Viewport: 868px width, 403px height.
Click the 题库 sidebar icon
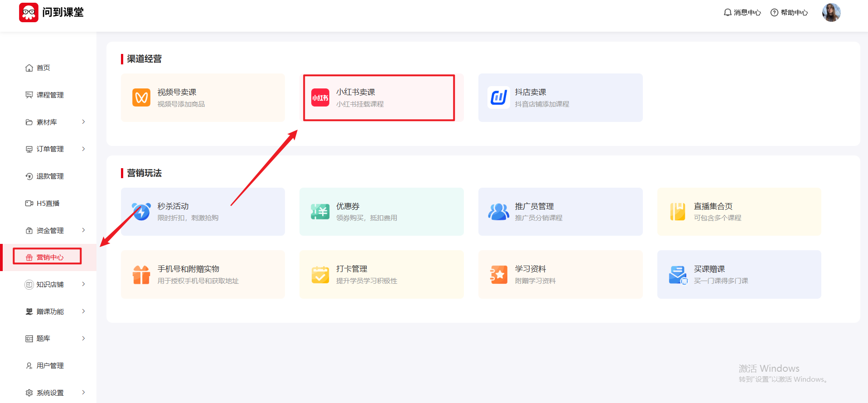pos(29,339)
